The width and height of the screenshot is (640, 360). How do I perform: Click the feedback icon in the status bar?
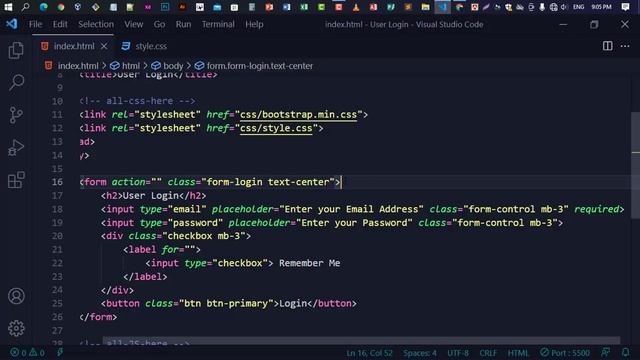[x=606, y=352]
